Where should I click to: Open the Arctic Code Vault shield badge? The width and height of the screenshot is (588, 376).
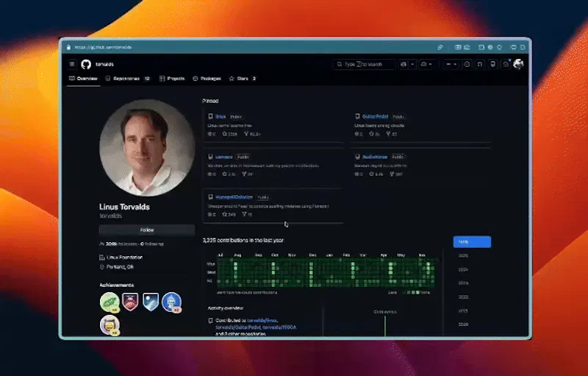[x=151, y=302]
